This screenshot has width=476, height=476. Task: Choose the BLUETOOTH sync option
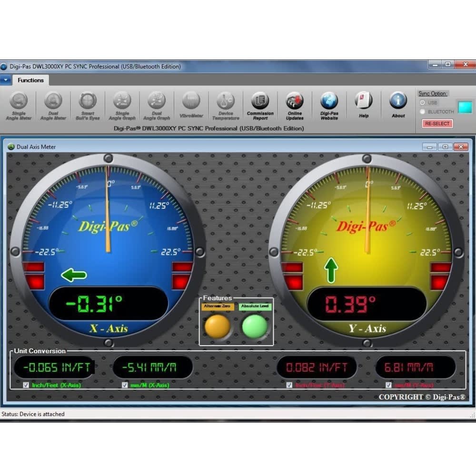click(x=422, y=112)
